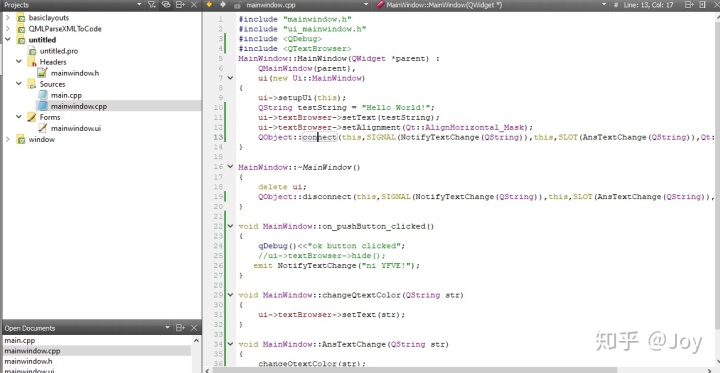Image resolution: width=720 pixels, height=373 pixels.
Task: Click the main.cpp file icon
Action: coord(43,95)
